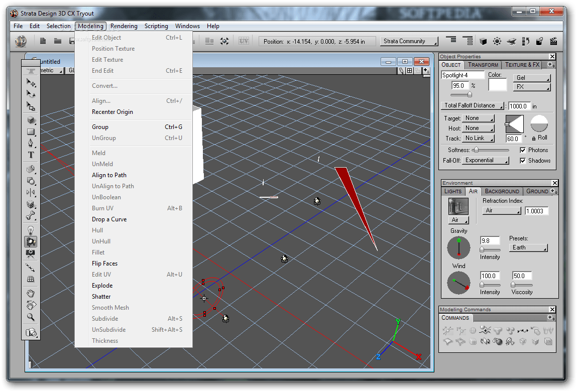Click the sun-shaped light icon in top toolbar
This screenshot has height=392, width=577.
coord(497,41)
